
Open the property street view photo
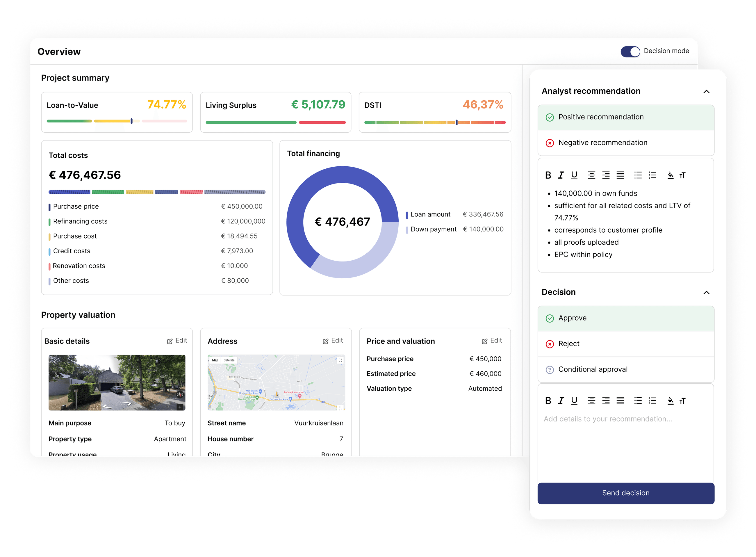[x=117, y=382]
